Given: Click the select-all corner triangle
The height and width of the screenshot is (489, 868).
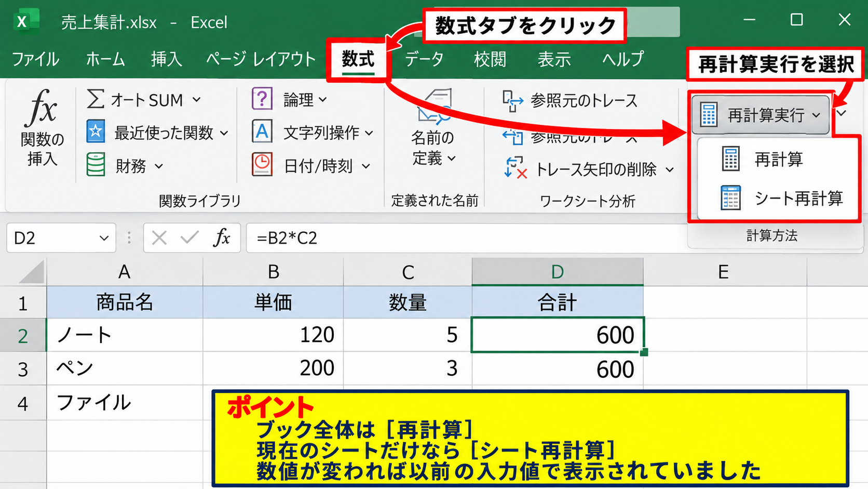Looking at the screenshot, I should click(x=32, y=272).
